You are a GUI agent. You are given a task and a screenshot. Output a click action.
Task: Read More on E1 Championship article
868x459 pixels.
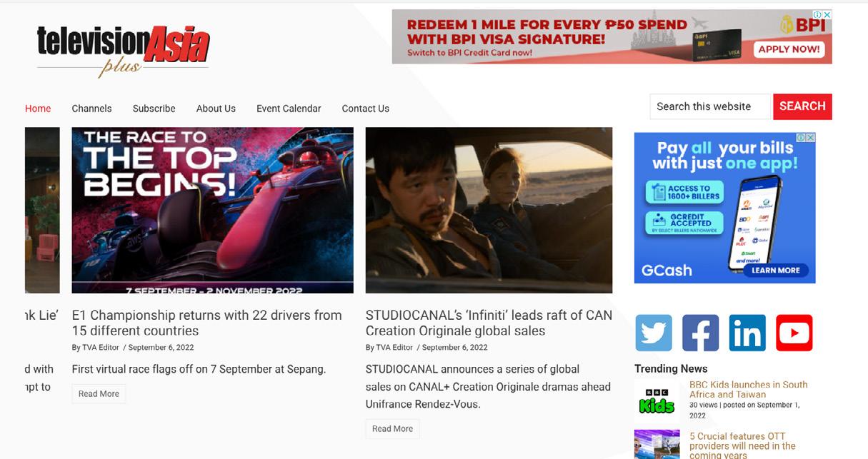(99, 394)
